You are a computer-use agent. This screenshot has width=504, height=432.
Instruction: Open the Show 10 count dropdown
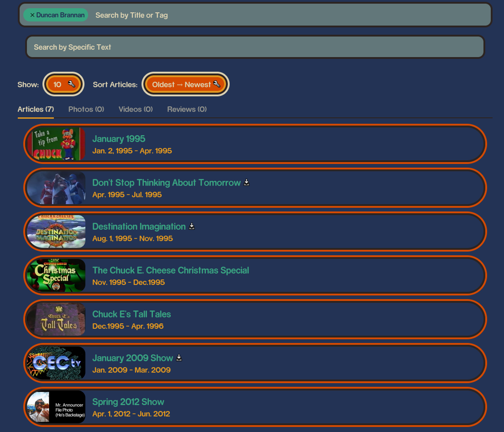click(63, 84)
